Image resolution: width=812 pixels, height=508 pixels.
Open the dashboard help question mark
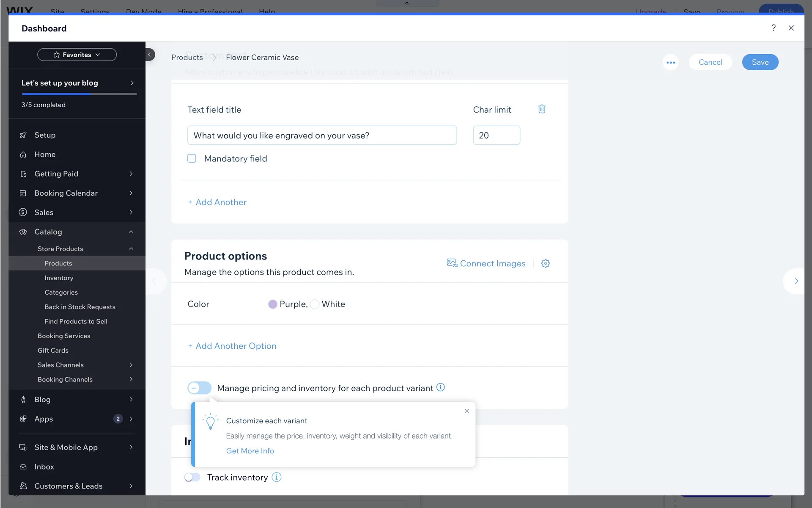(773, 28)
